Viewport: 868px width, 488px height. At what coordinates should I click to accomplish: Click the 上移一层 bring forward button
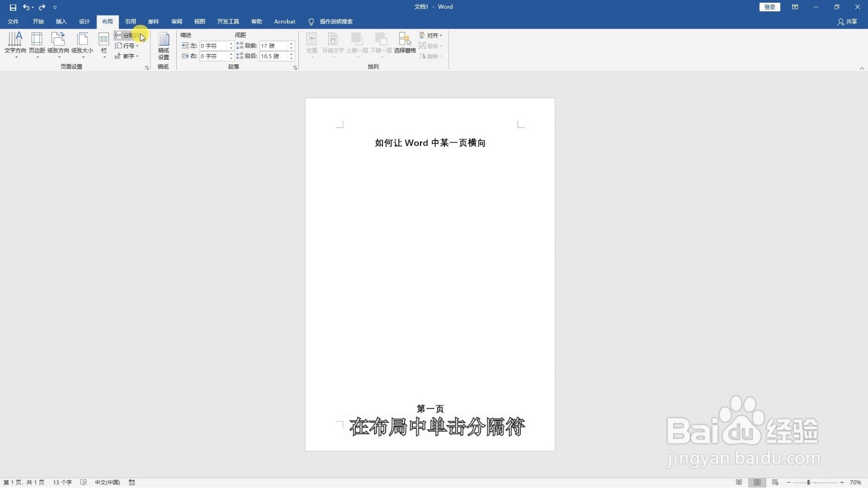click(x=357, y=44)
